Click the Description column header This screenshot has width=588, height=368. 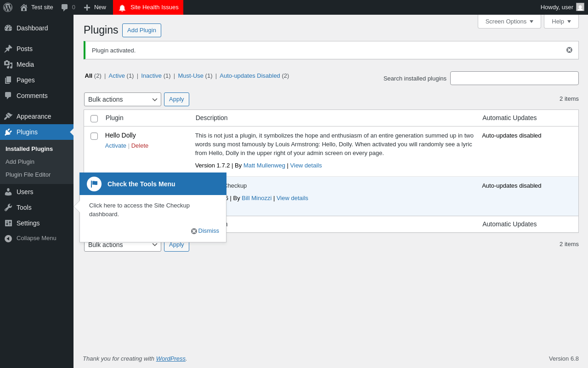coord(212,118)
